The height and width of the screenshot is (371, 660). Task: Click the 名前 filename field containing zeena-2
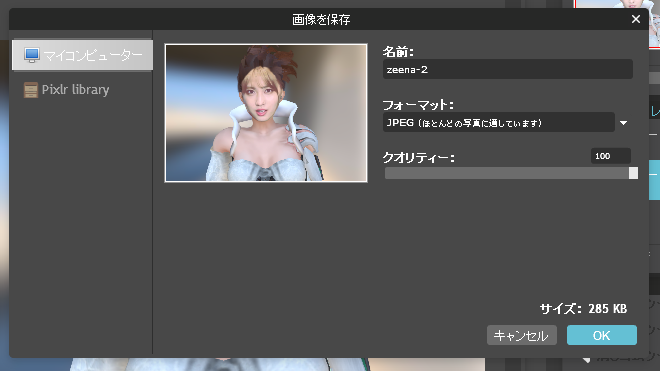tap(508, 69)
